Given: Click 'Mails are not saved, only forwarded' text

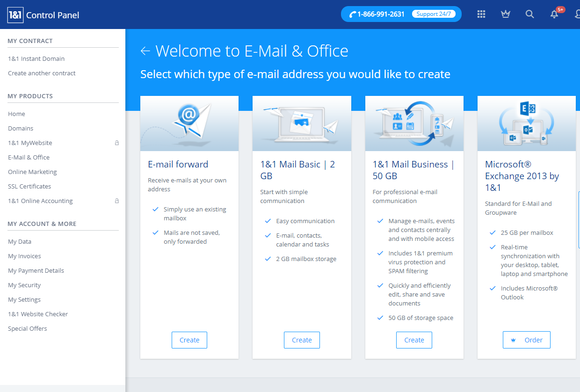Looking at the screenshot, I should pos(192,237).
